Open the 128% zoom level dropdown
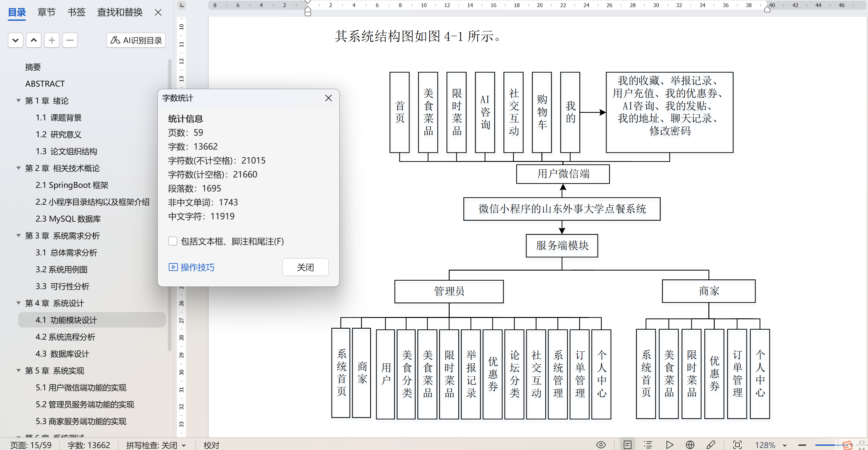868x450 pixels. pos(785,445)
